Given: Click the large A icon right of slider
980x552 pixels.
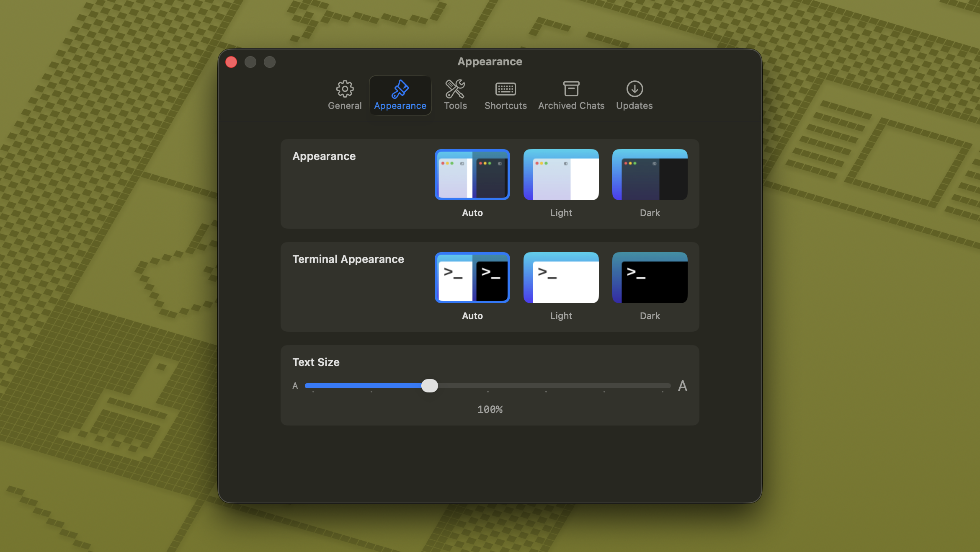Looking at the screenshot, I should click(683, 386).
